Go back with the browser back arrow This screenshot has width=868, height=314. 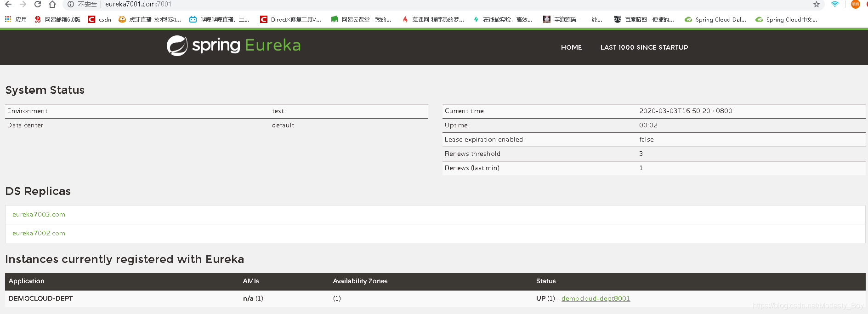click(8, 4)
